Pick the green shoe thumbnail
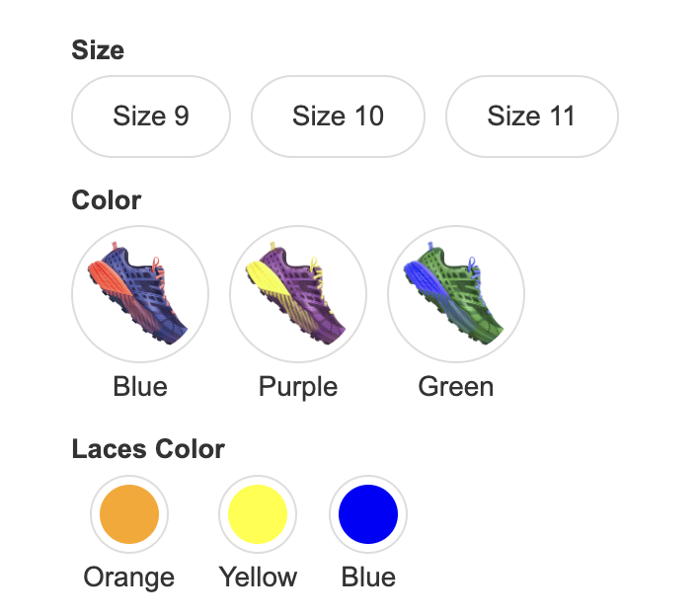The width and height of the screenshot is (699, 616). pyautogui.click(x=456, y=294)
